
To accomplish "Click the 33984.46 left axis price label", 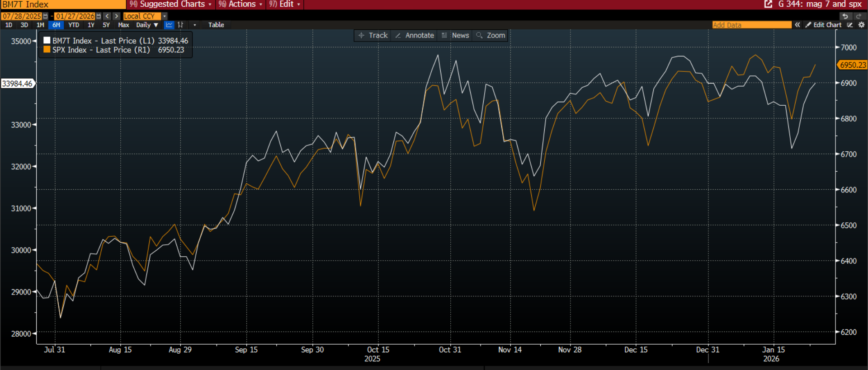I will [x=17, y=84].
